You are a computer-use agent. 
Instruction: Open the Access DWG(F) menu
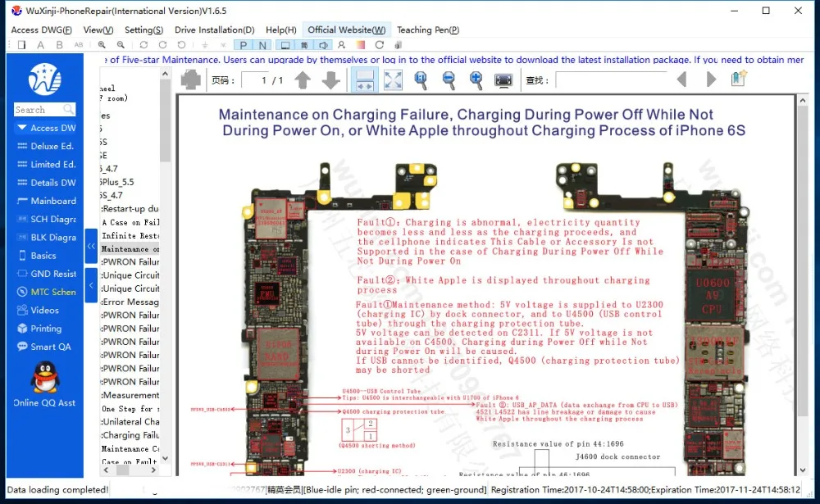pyautogui.click(x=41, y=30)
